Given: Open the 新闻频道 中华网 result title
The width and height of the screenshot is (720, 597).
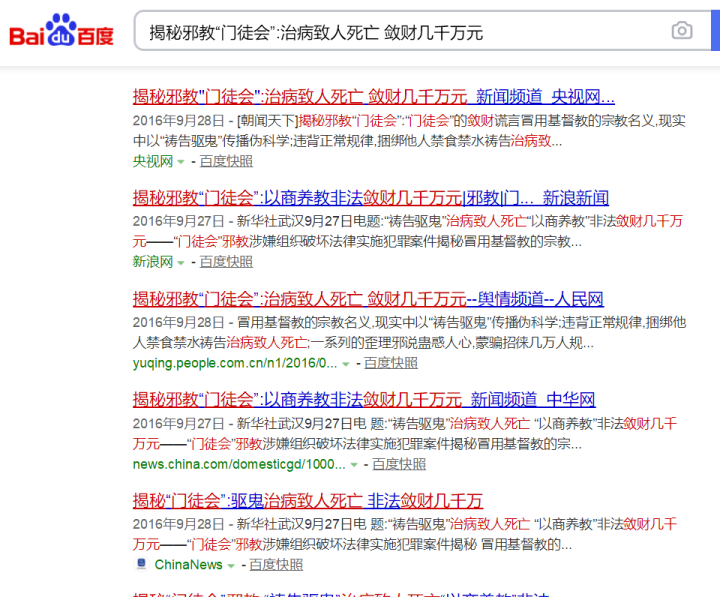Looking at the screenshot, I should tap(364, 400).
